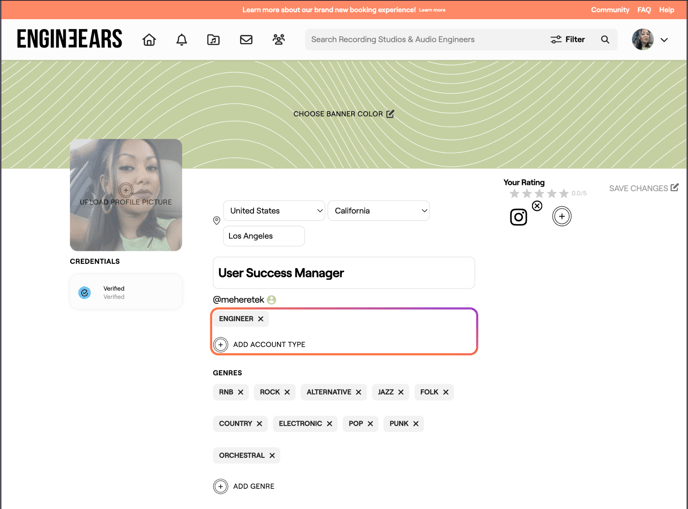
Task: Remove the ORCHESTRAL genre tag
Action: click(272, 455)
